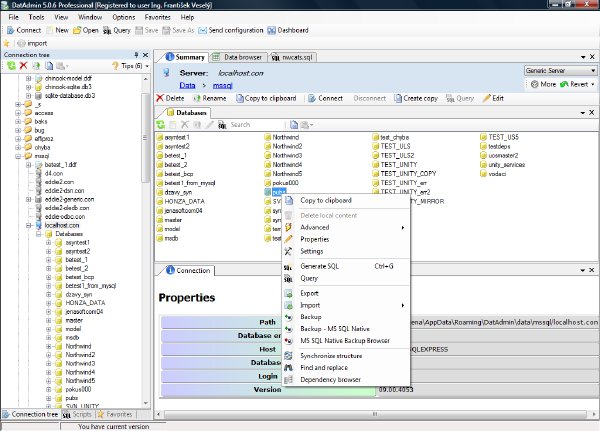Collapse the Databases node in tree
The width and height of the screenshot is (600, 431).
pos(39,234)
